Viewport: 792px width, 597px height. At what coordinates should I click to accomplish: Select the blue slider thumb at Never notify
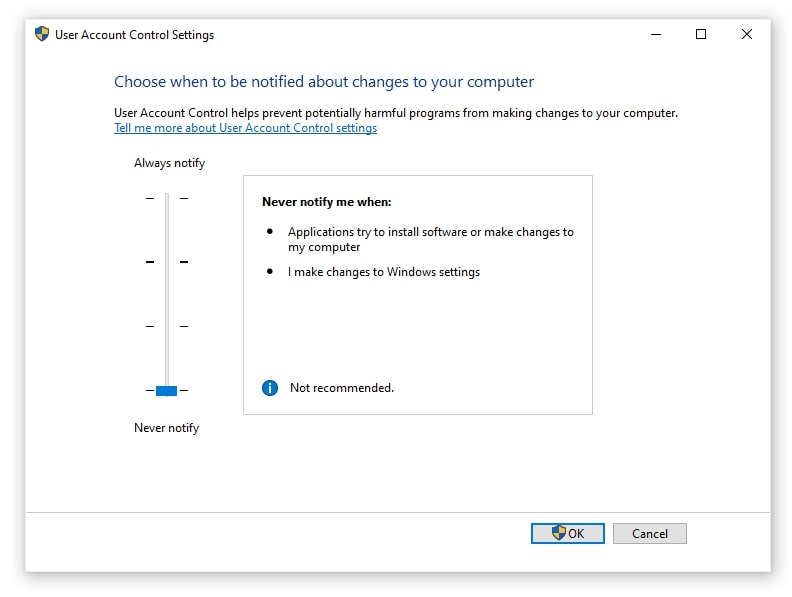tap(166, 390)
